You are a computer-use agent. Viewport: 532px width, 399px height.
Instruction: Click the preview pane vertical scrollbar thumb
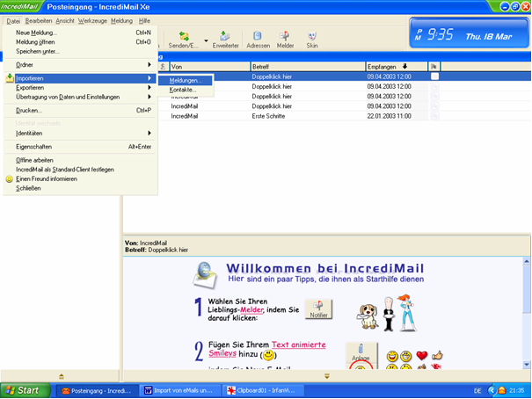527,289
